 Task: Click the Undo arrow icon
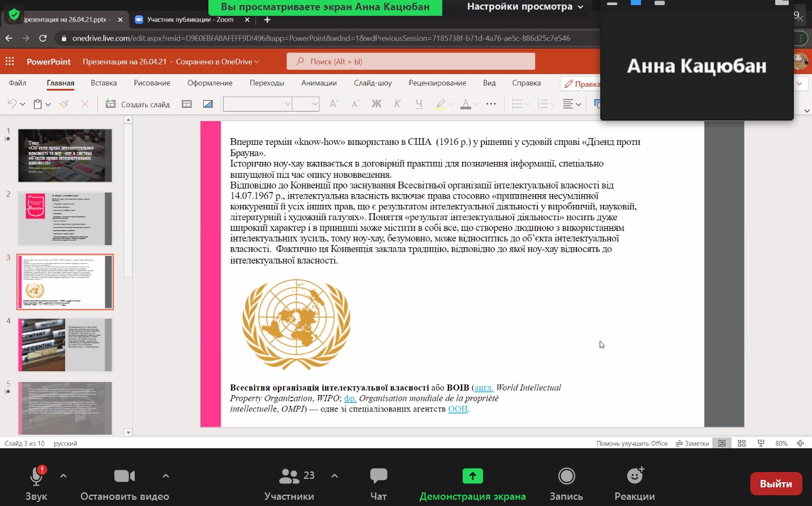point(12,104)
